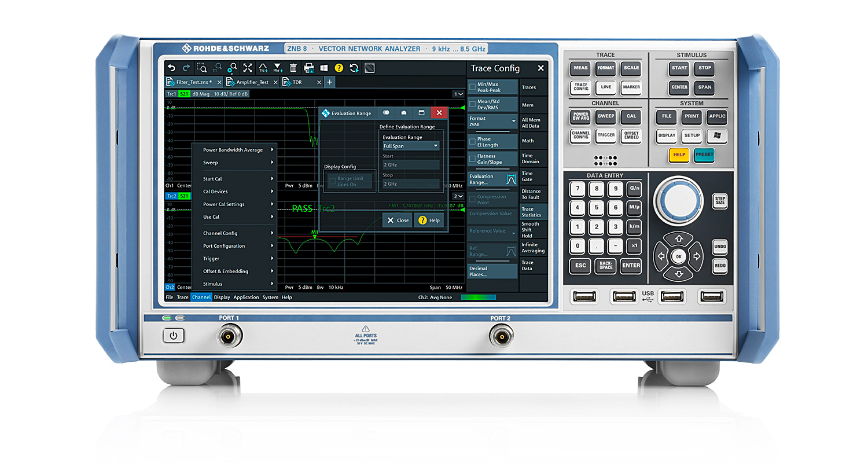868x463 pixels.
Task: Open the File menu
Action: 170,297
